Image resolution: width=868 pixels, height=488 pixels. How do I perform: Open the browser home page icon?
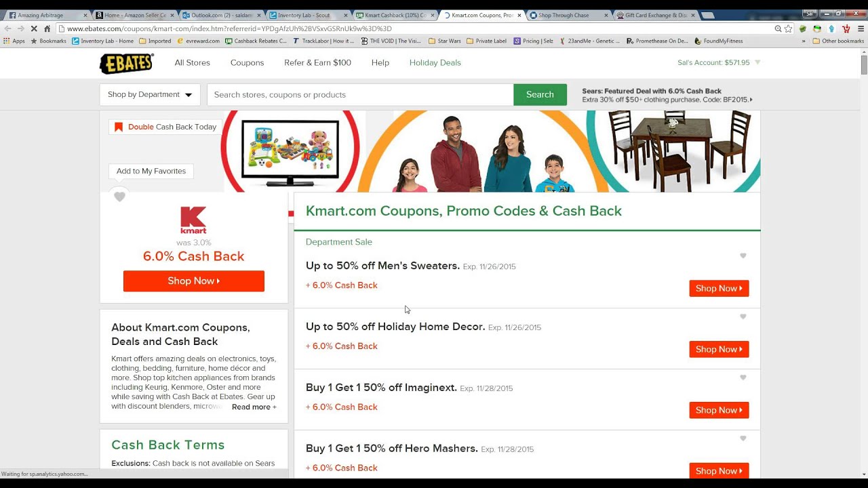47,28
